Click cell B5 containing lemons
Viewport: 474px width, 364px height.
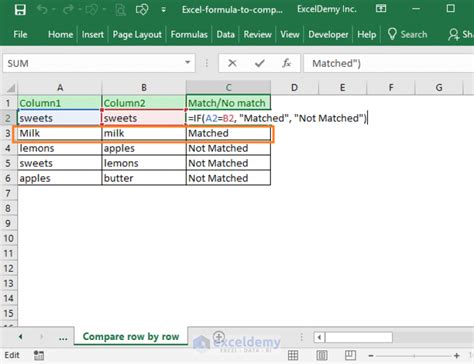[144, 163]
